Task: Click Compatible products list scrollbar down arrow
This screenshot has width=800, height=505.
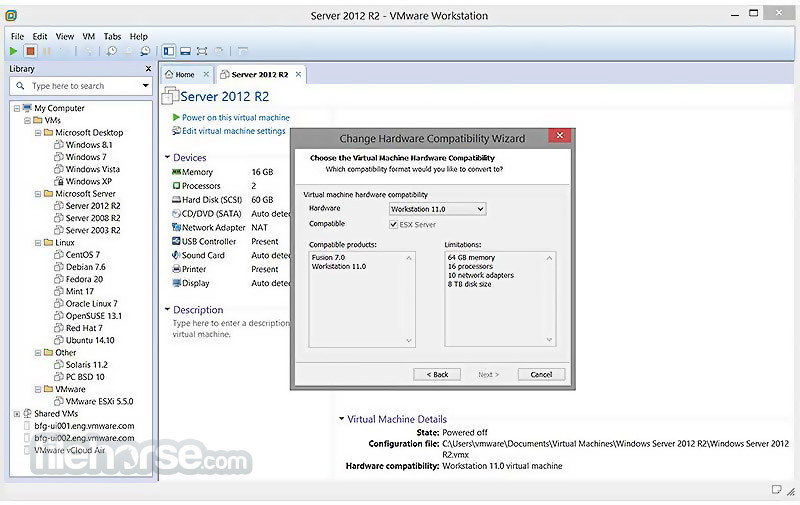Action: (x=409, y=340)
